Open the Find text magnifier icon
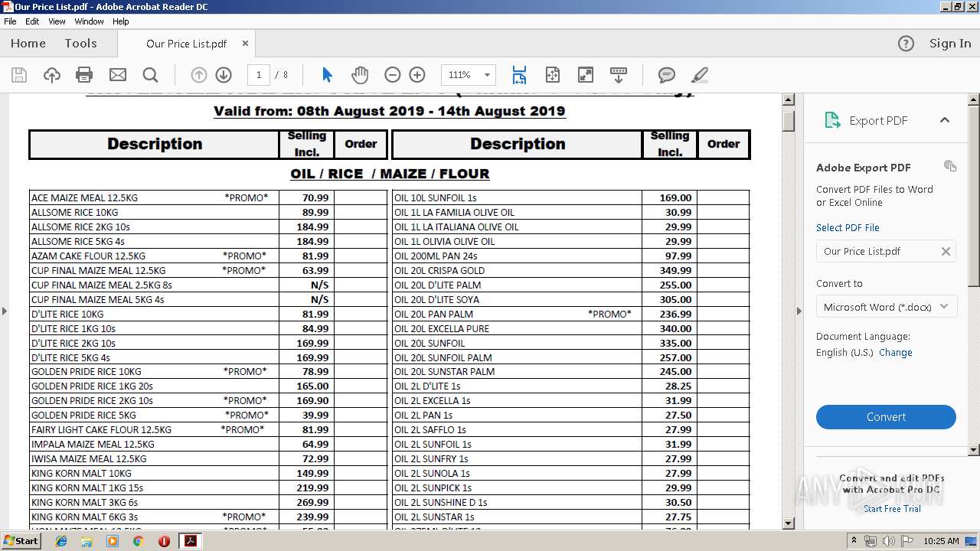 [x=150, y=75]
